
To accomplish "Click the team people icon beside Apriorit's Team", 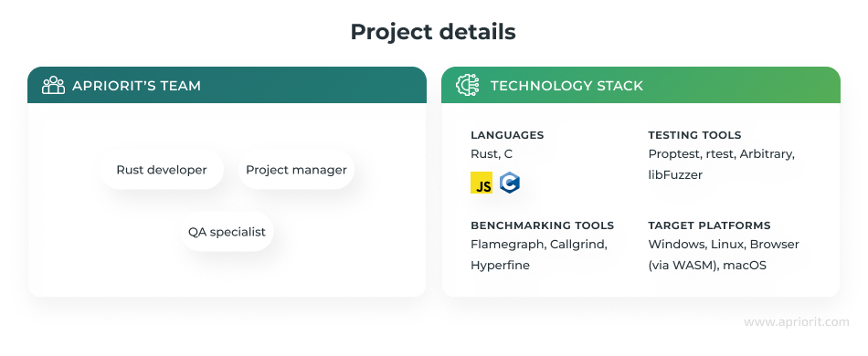I will pyautogui.click(x=53, y=85).
